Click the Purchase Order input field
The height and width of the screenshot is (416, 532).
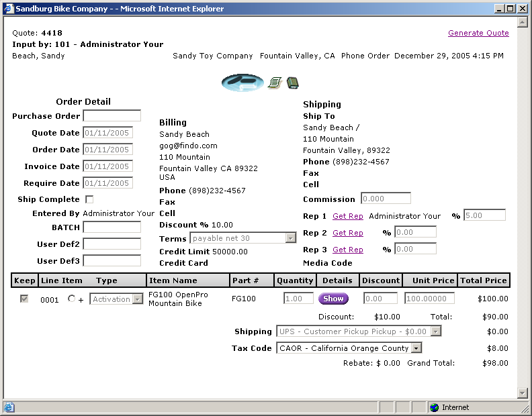[112, 116]
